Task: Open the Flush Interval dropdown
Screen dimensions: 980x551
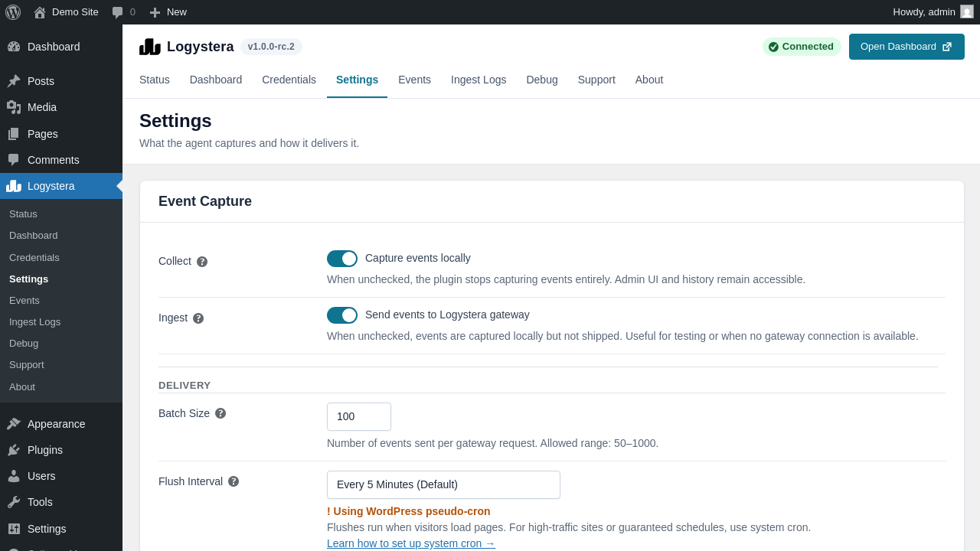Action: pos(443,484)
